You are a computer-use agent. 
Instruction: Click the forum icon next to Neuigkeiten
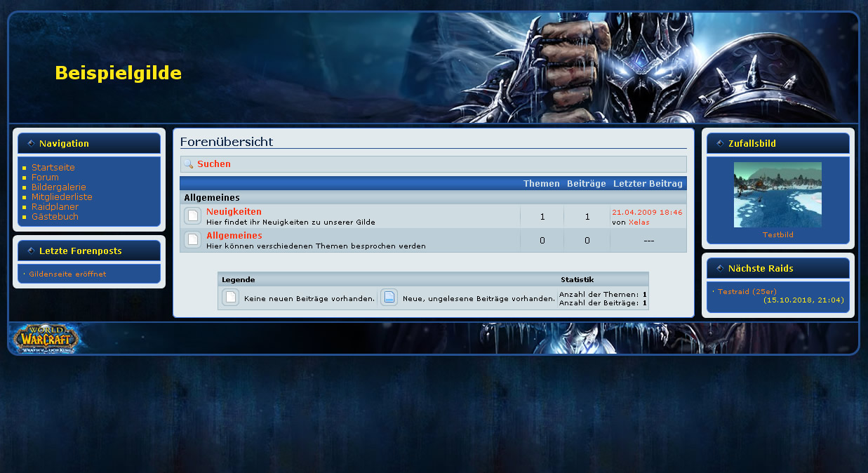click(192, 216)
